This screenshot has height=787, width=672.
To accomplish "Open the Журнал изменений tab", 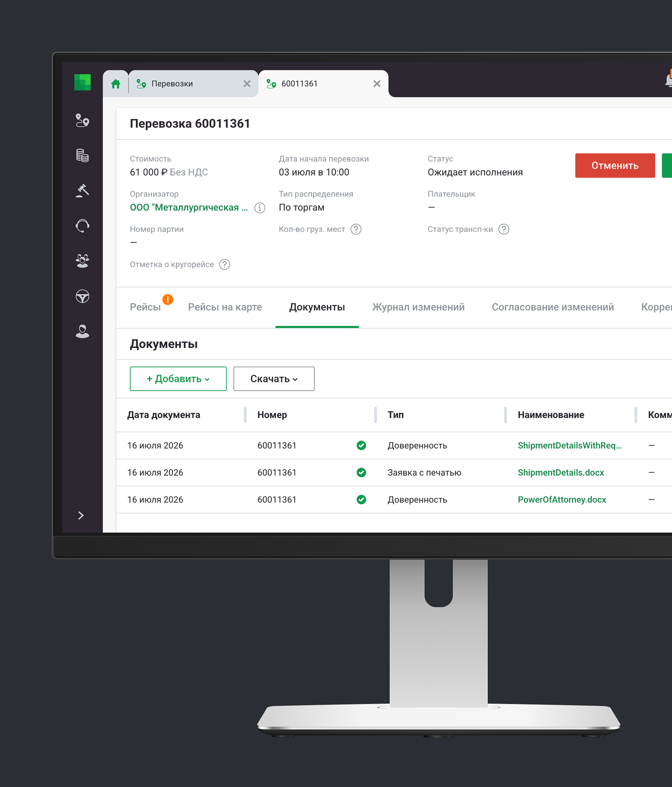I will click(419, 307).
